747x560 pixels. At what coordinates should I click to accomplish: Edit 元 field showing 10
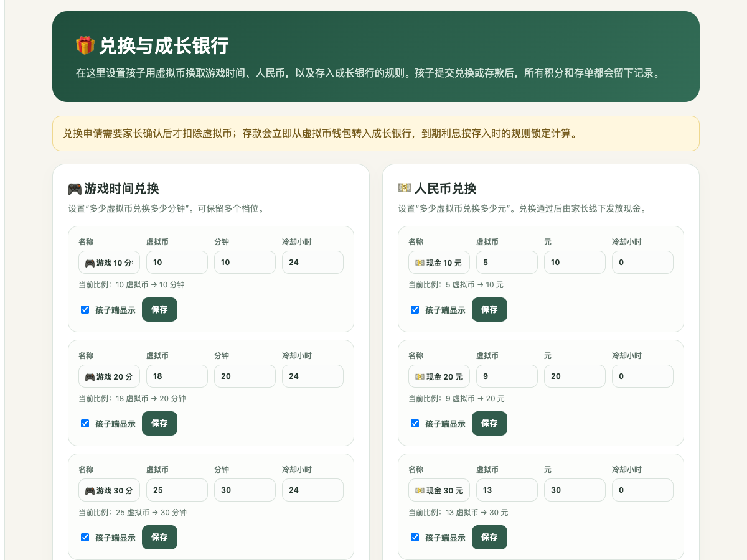[575, 262]
